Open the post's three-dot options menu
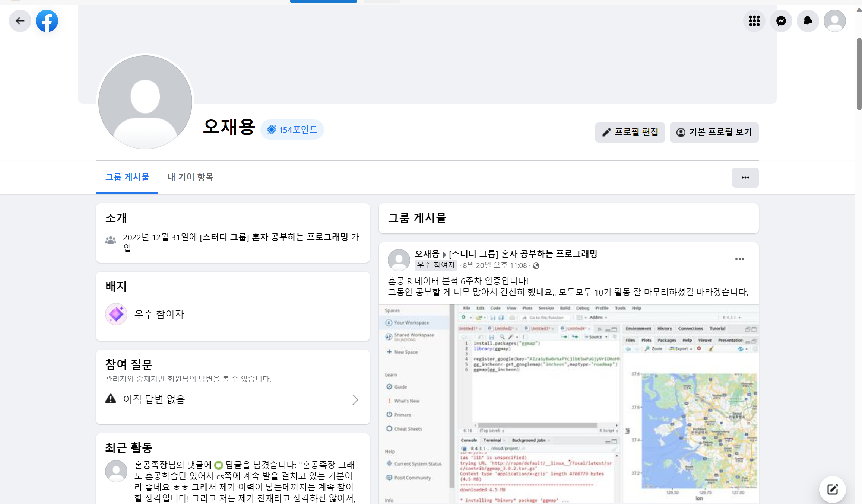Image resolution: width=862 pixels, height=504 pixels. pyautogui.click(x=739, y=259)
